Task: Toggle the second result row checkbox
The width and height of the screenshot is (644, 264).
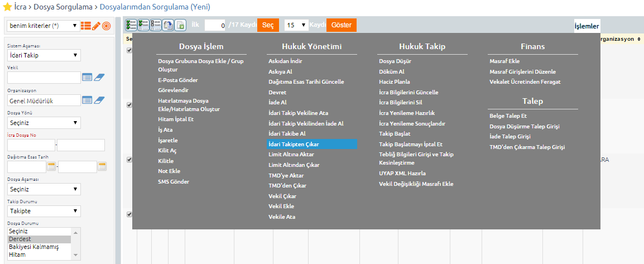Action: [129, 105]
